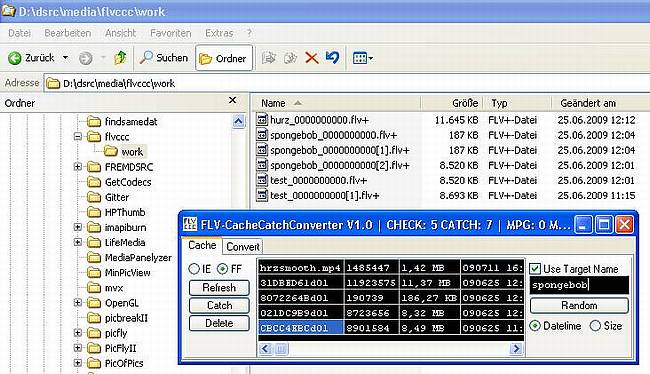
Task: Expand the imapiburn folder node
Action: pos(78,227)
